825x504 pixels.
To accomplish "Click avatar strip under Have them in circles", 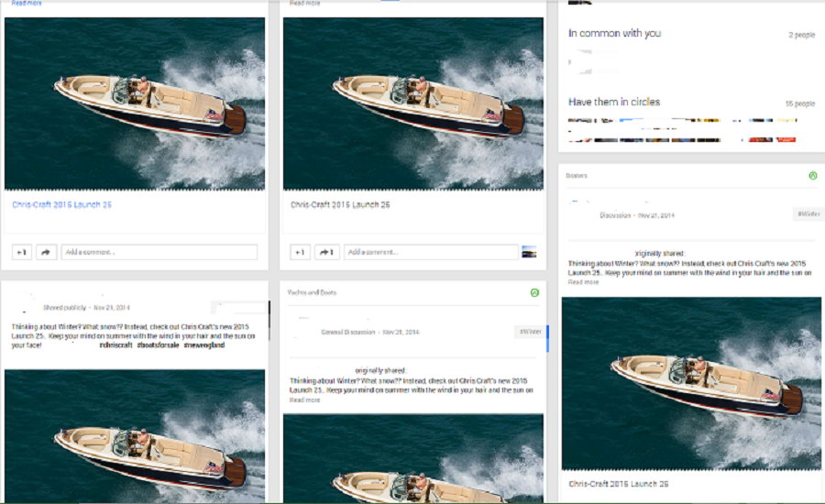I will click(682, 130).
